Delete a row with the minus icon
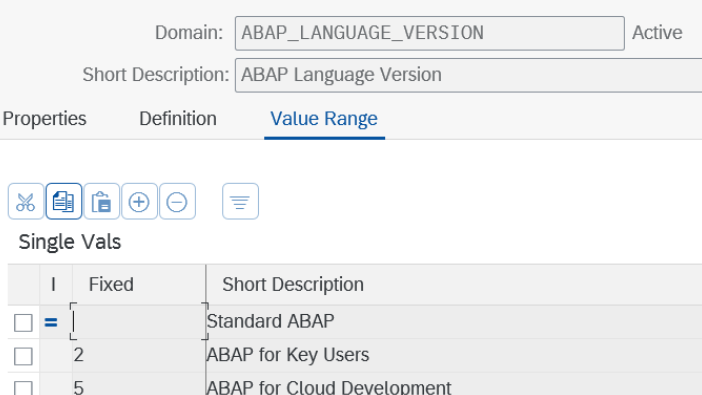 (177, 202)
